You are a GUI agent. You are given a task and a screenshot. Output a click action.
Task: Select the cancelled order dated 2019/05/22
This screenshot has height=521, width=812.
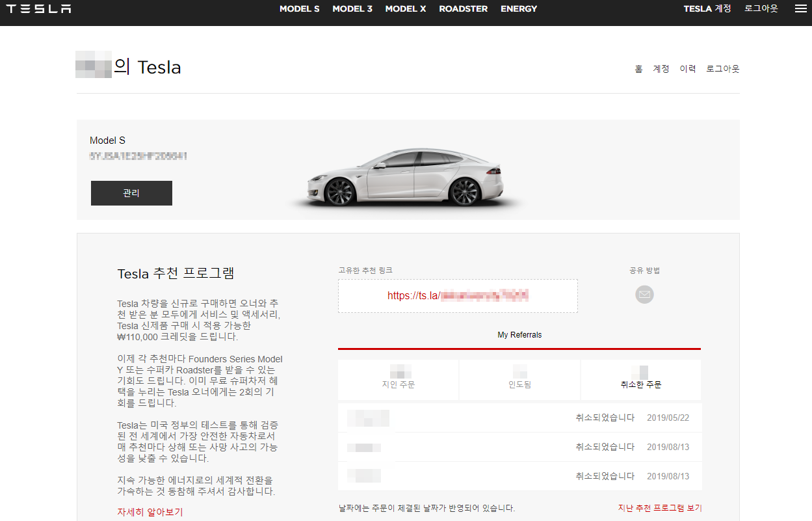[x=519, y=418]
